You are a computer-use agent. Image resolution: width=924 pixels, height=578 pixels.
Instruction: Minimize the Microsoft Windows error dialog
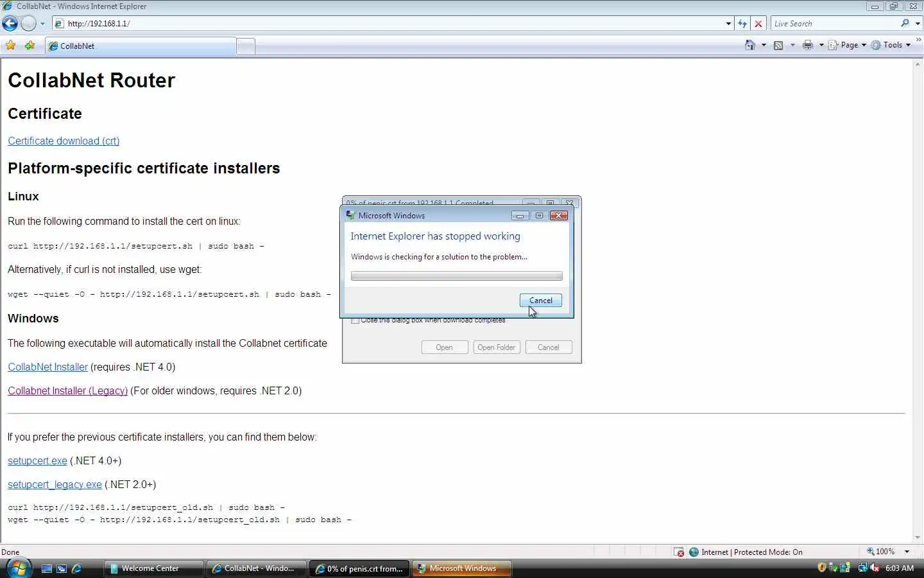tap(520, 216)
